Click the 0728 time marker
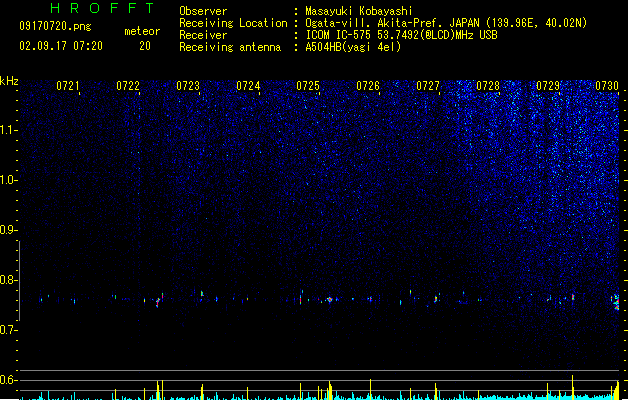This screenshot has height=400, width=629. pos(488,86)
